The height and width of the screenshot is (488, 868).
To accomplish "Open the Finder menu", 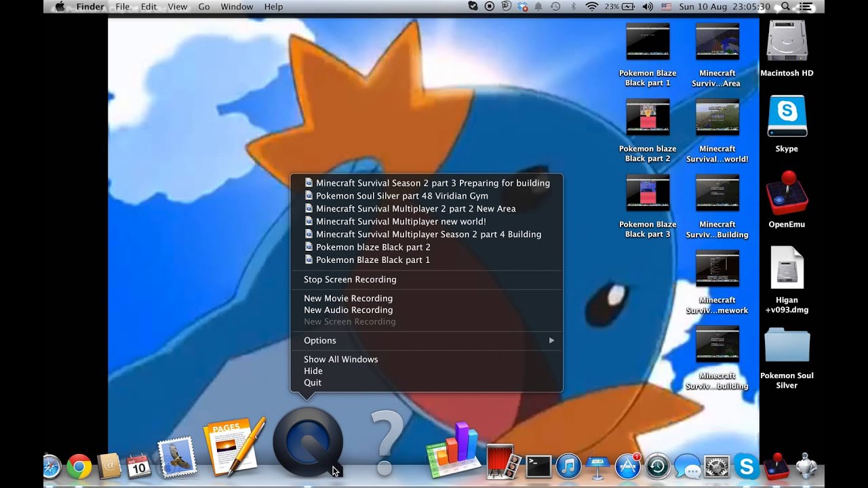I will pos(90,7).
